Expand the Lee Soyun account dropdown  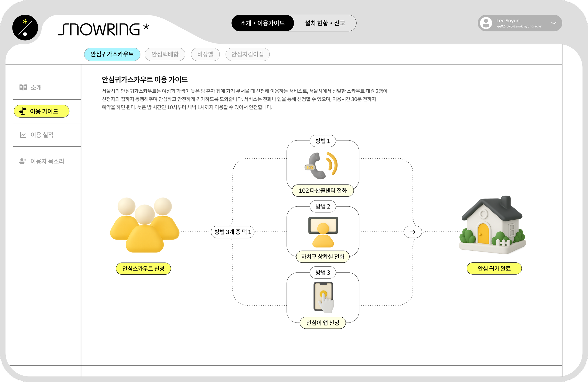(553, 23)
